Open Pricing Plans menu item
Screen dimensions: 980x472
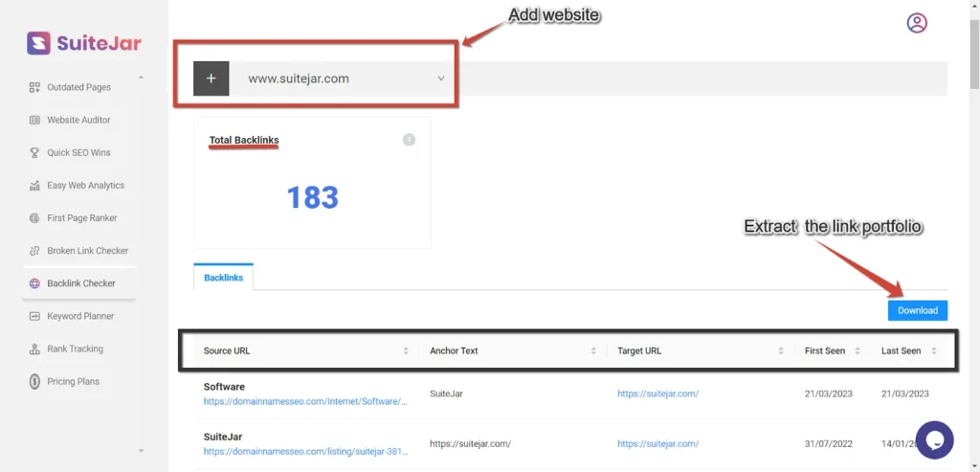(x=78, y=381)
